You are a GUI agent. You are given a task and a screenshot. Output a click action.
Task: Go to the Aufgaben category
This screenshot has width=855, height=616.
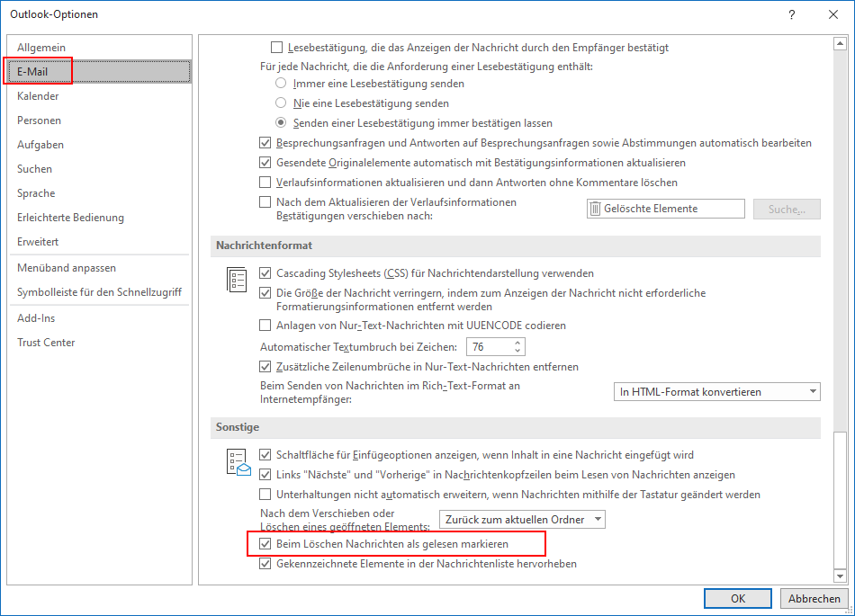tap(99, 144)
